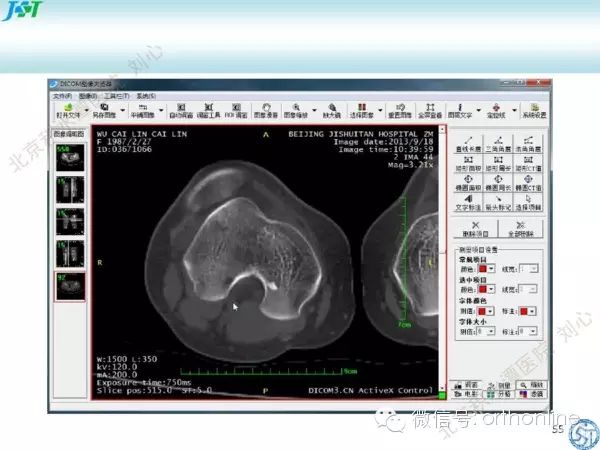Viewport: 600px width, 450px height.
Task: Open system settings (系统设置) toolbar icon
Action: [535, 110]
